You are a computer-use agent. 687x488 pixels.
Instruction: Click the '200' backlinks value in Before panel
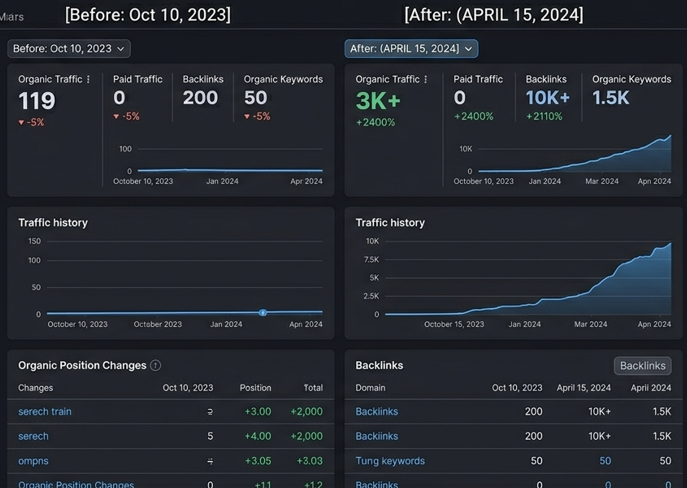(200, 97)
